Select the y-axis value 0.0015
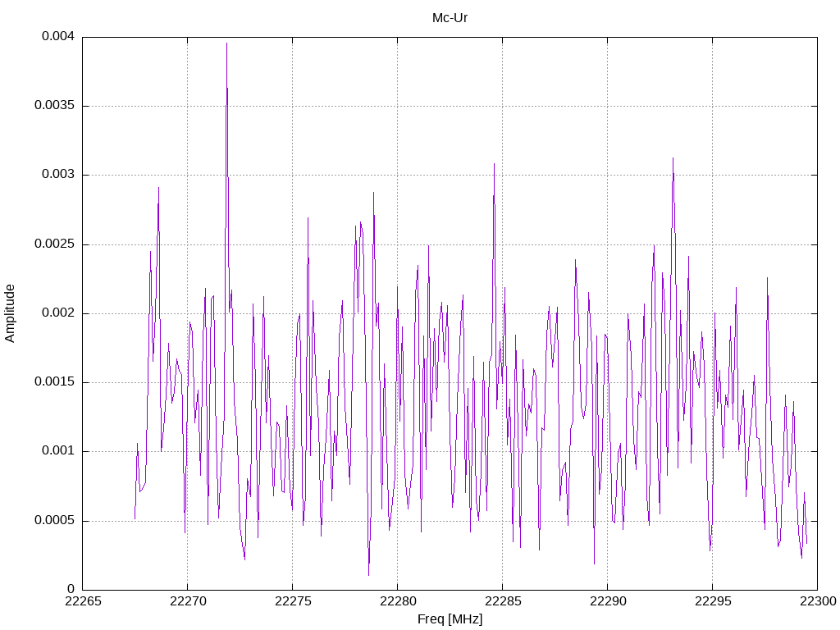The height and width of the screenshot is (630, 840). pos(55,381)
